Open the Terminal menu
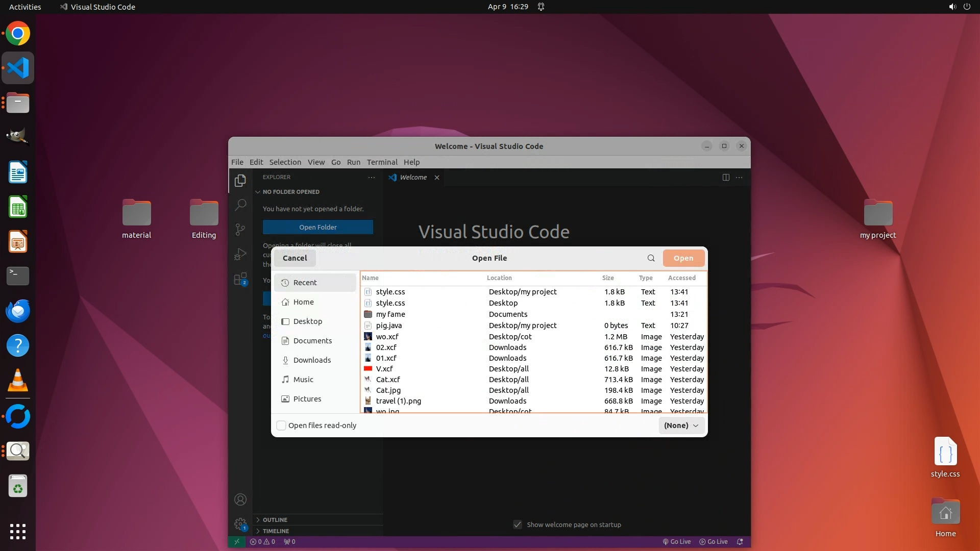 (382, 162)
